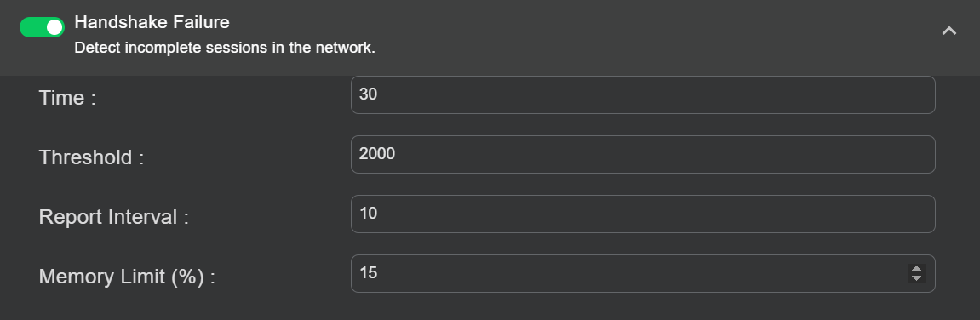Screen dimensions: 980x320
Task: Increase Memory Limit with the up arrow
Action: [916, 269]
